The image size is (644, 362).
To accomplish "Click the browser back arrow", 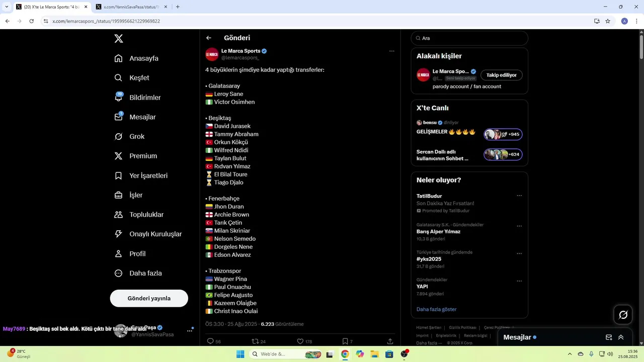I will pyautogui.click(x=8, y=21).
